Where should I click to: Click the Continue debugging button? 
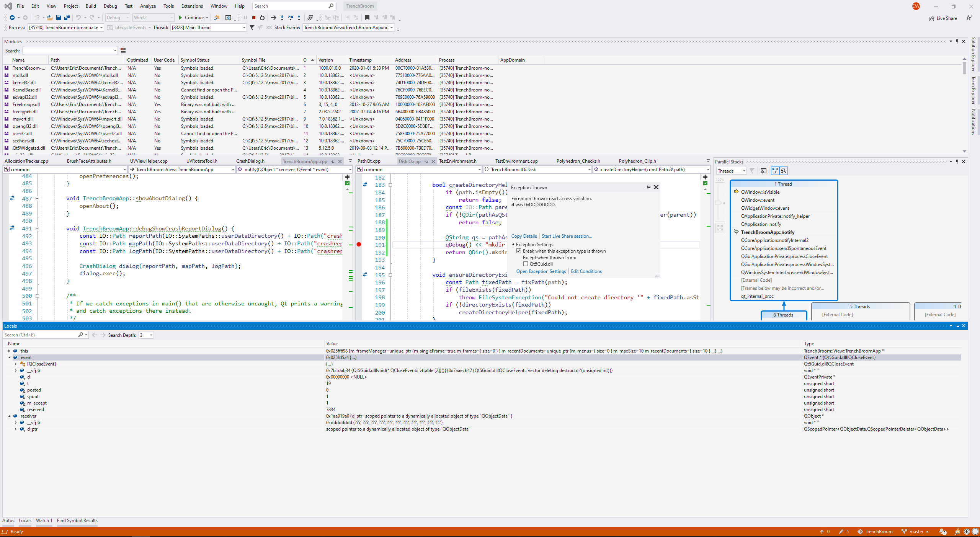click(x=191, y=18)
